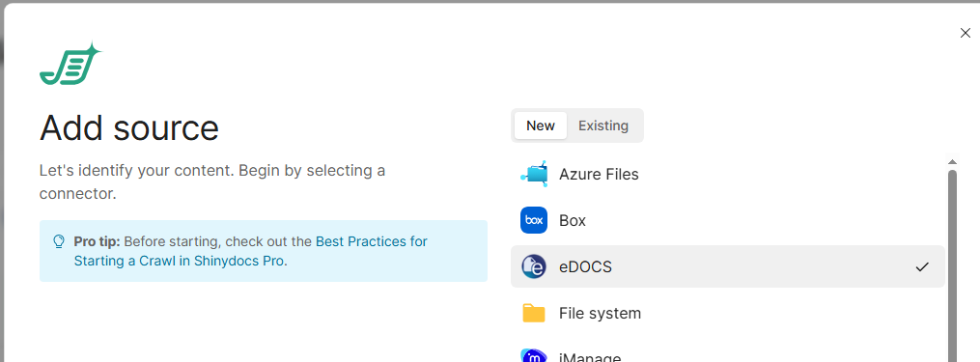Click the iManage connector icon
Image resolution: width=980 pixels, height=362 pixels.
click(534, 356)
